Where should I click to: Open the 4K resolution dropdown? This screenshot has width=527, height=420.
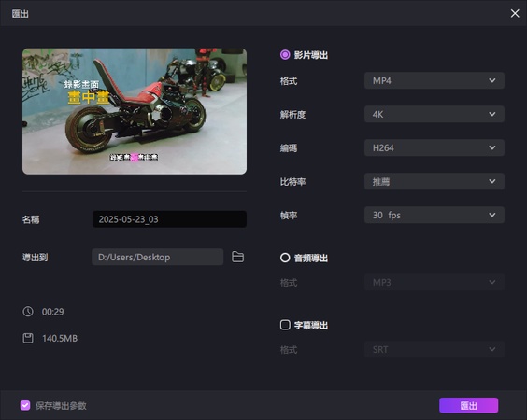pos(434,114)
